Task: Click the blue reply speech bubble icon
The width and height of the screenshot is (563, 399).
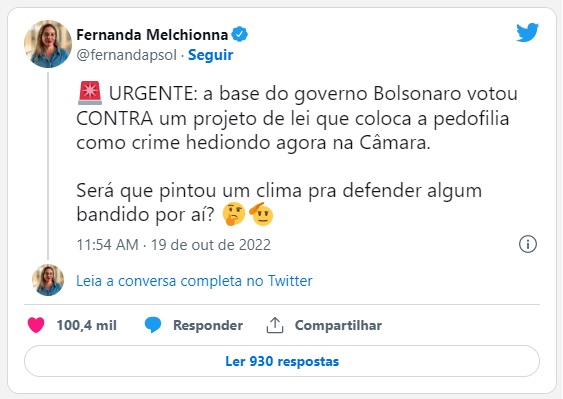Action: pos(153,325)
